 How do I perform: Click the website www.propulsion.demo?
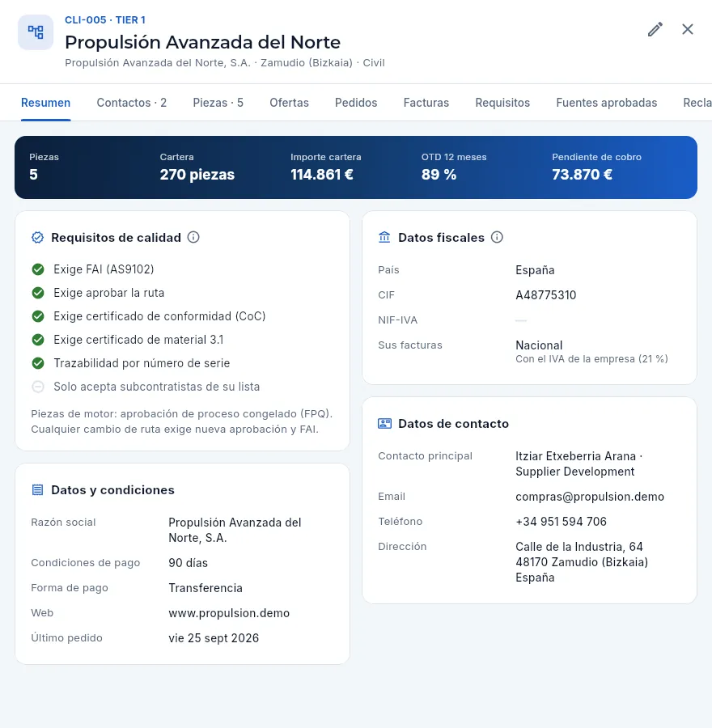229,613
